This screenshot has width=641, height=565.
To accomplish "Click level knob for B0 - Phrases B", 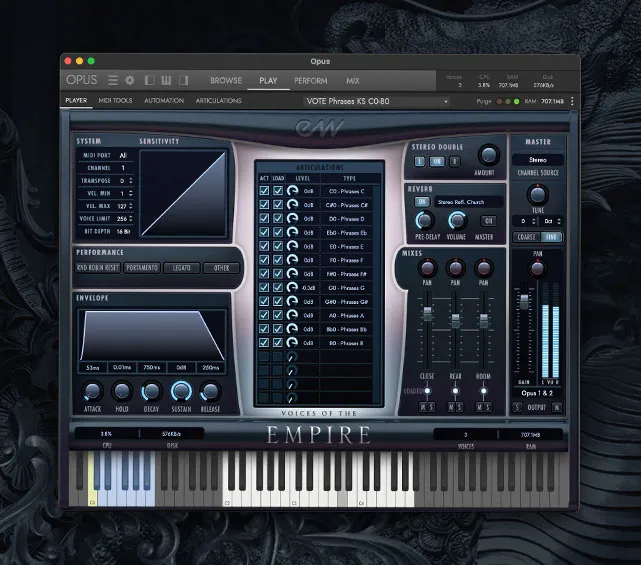I will coord(292,343).
